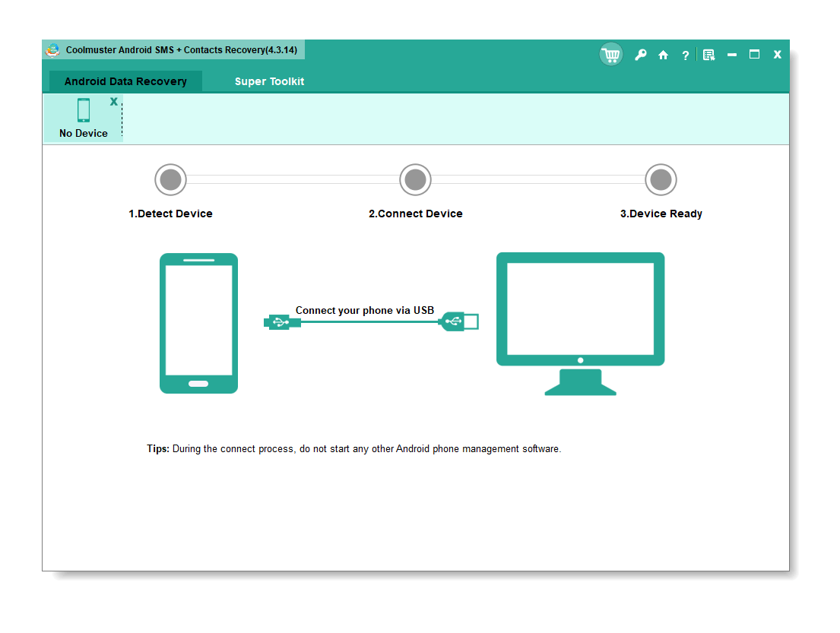The height and width of the screenshot is (633, 840).
Task: Select the No Device phone icon
Action: [84, 110]
